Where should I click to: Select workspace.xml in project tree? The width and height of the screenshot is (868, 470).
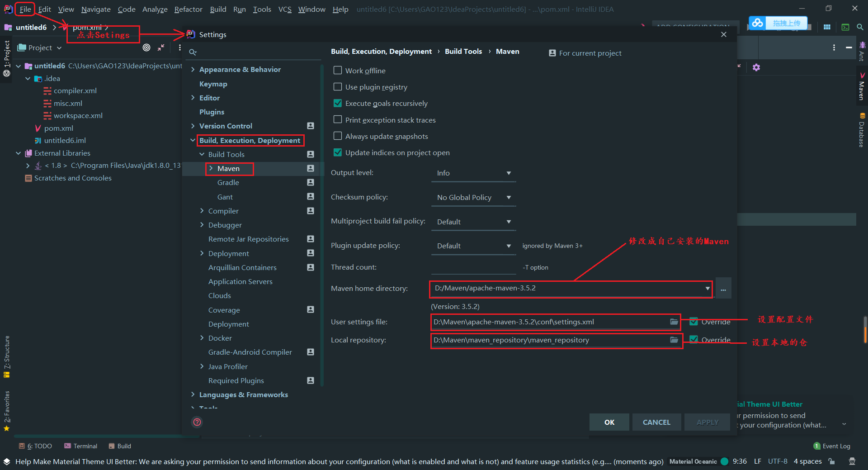tap(78, 115)
